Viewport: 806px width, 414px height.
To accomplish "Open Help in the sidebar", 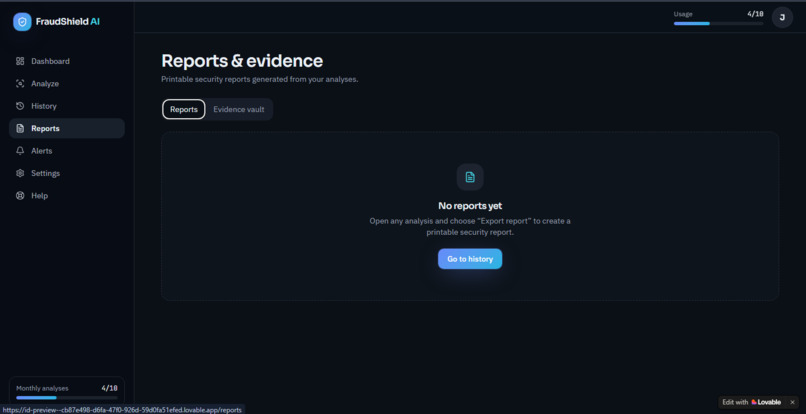I will (x=67, y=195).
